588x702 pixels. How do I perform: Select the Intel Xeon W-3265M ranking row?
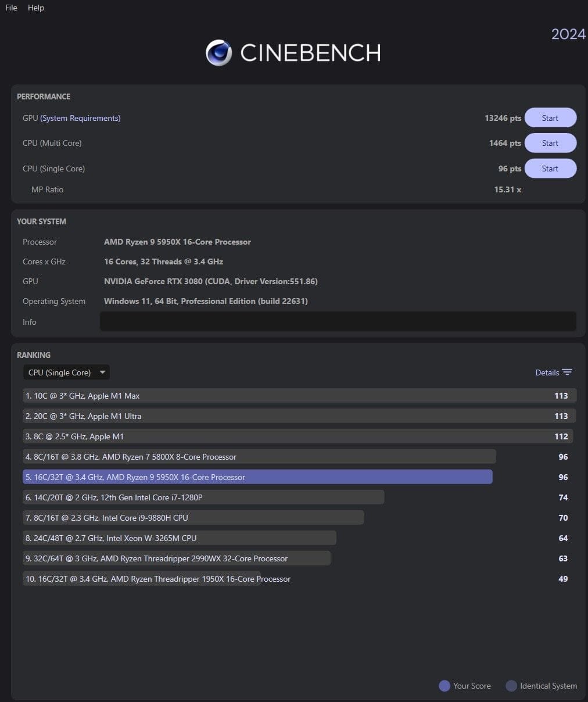tap(180, 538)
